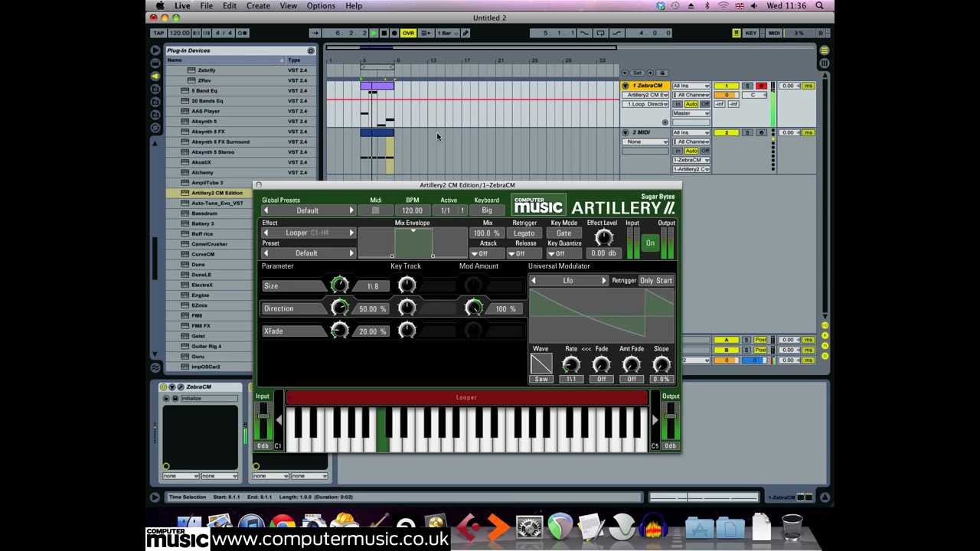Go to the next Effect after Looper
Image resolution: width=980 pixels, height=551 pixels.
[351, 233]
